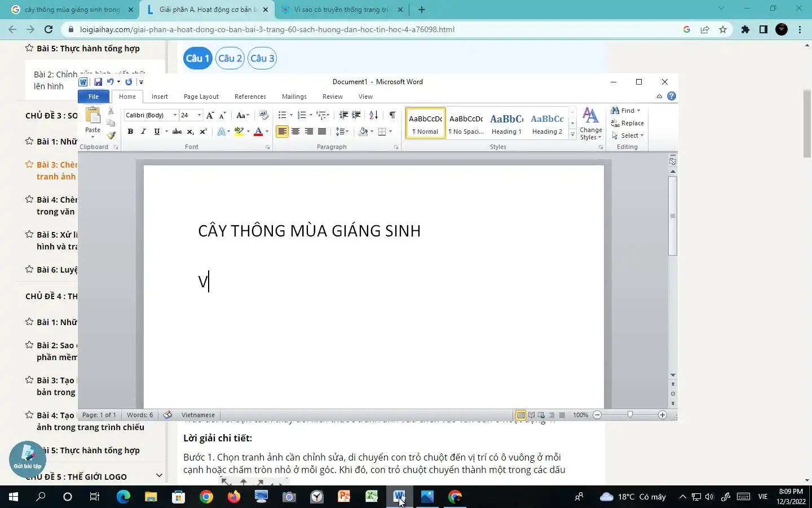Click the proofing check icon in status bar
The width and height of the screenshot is (812, 508).
[167, 415]
